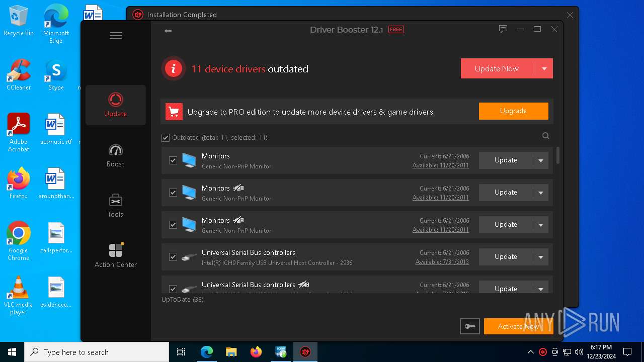Click the Update Now button
The width and height of the screenshot is (644, 362).
(x=497, y=68)
